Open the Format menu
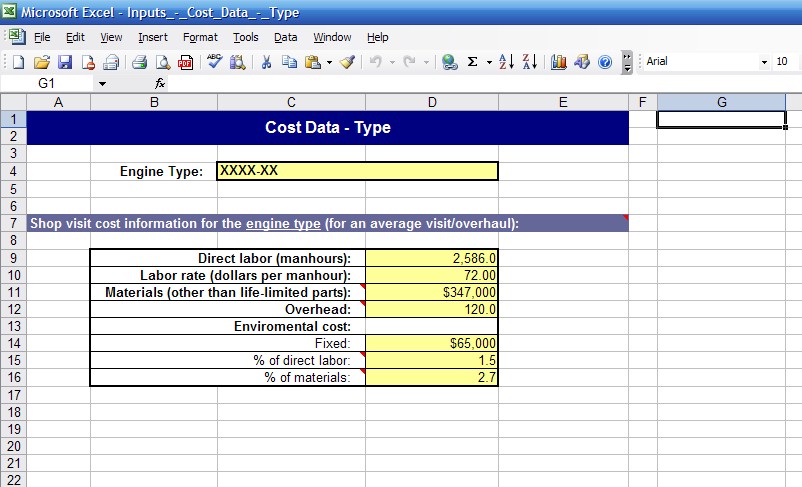Screen dimensions: 802x487 [x=200, y=37]
